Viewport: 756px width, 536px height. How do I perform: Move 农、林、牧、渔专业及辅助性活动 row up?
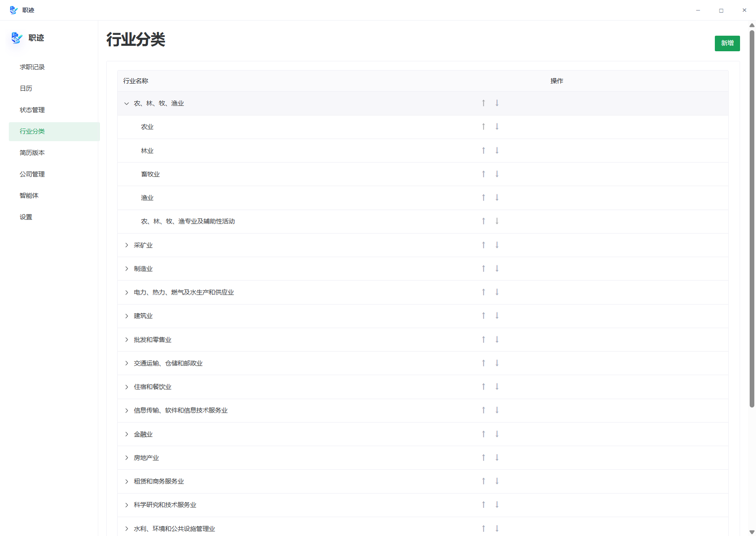coord(483,221)
